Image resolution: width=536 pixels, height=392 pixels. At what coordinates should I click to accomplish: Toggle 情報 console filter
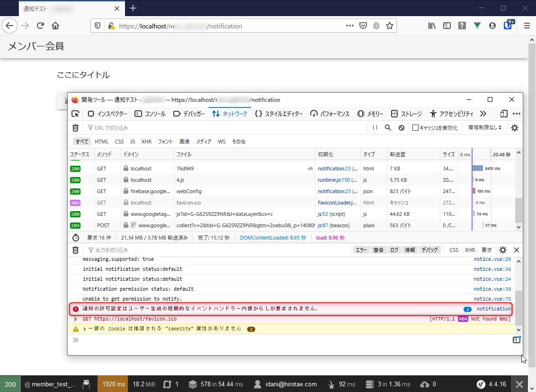(410, 250)
